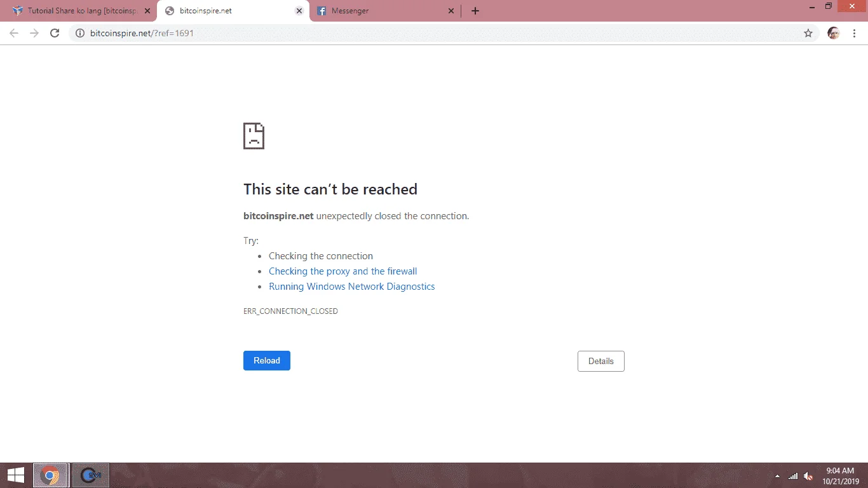View site information icon in address bar

[79, 33]
